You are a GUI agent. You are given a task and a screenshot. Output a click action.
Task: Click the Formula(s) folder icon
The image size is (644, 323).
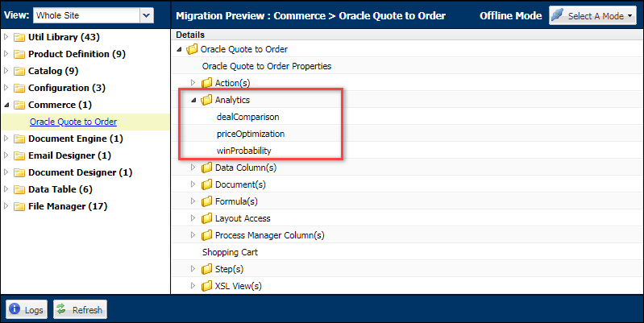[x=206, y=201]
